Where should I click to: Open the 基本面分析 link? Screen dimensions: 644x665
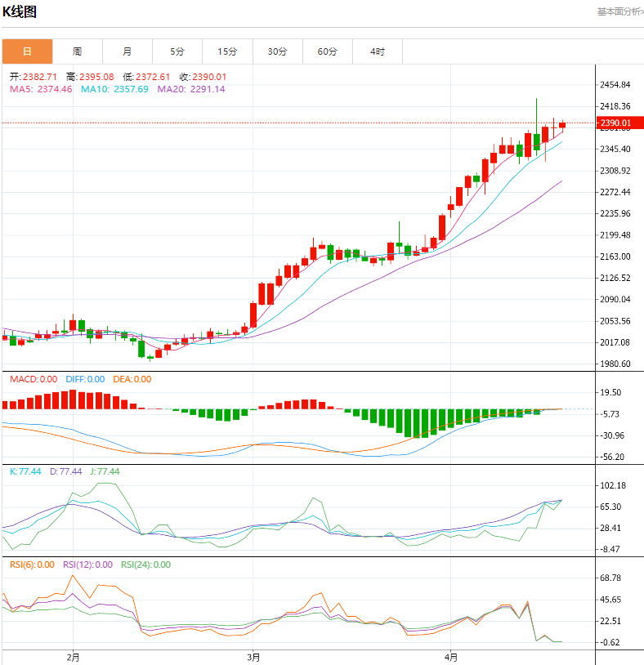pyautogui.click(x=619, y=11)
